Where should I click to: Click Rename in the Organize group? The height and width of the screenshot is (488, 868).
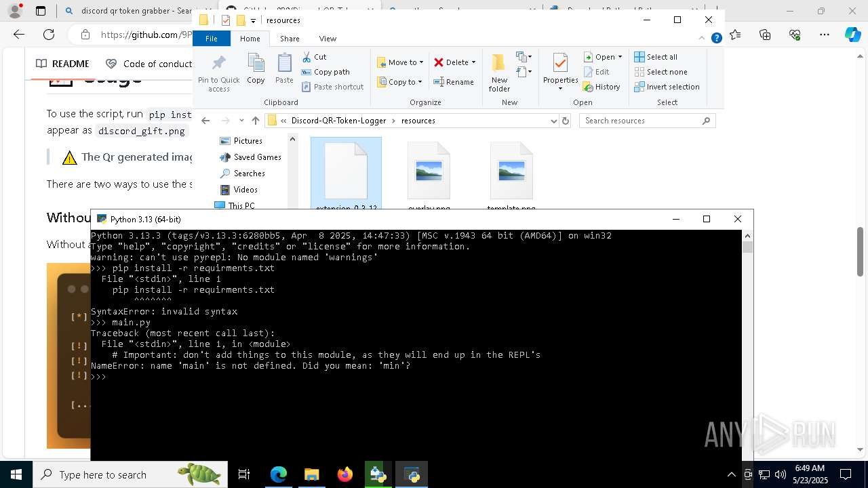click(454, 82)
